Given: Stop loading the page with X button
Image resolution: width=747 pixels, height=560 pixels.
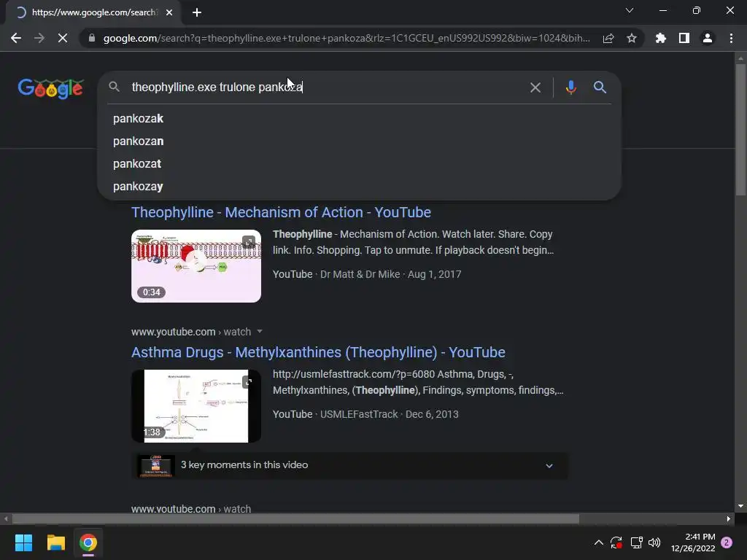Looking at the screenshot, I should [x=63, y=38].
